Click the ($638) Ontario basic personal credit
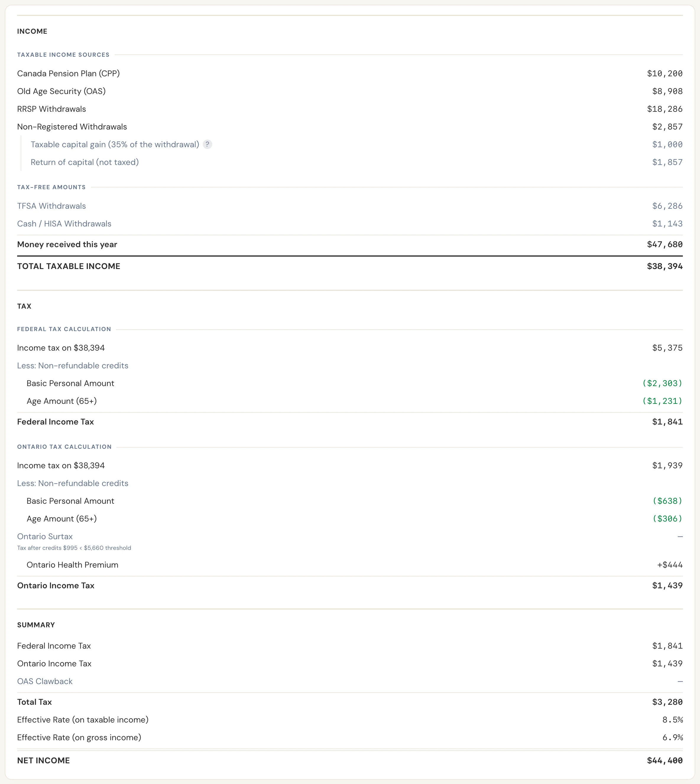The width and height of the screenshot is (700, 784). pos(667,501)
